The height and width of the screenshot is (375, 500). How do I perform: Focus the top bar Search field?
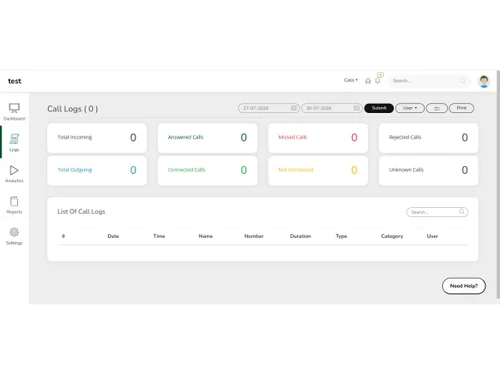429,81
